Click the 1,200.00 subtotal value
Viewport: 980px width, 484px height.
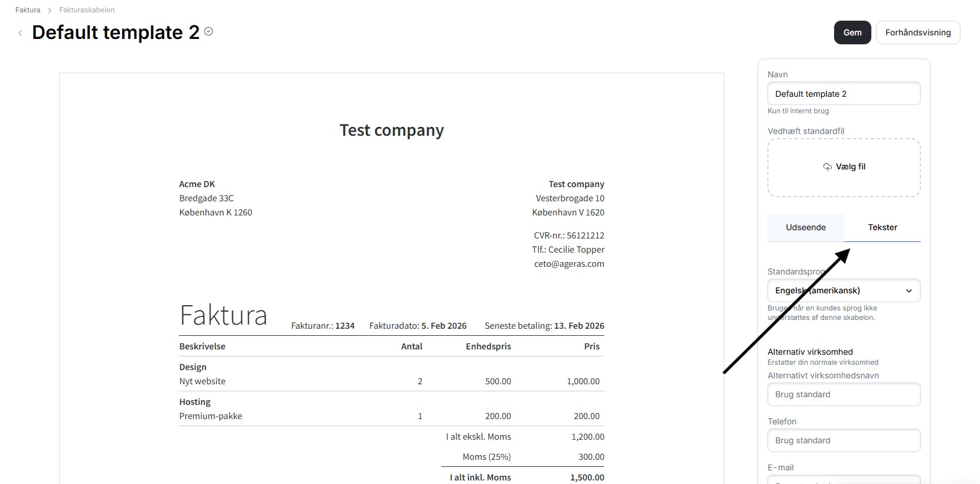click(588, 437)
